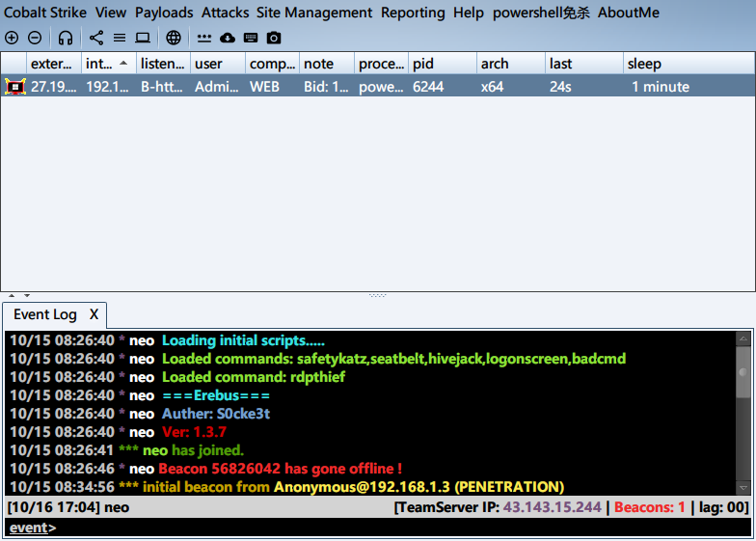The image size is (756, 541).
Task: Click the powe... process cell
Action: 382,87
